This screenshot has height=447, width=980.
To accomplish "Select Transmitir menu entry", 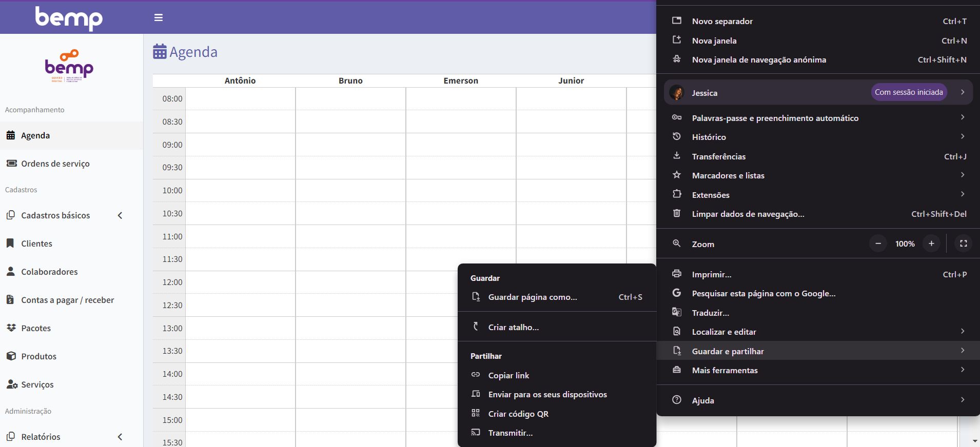I will click(x=557, y=433).
